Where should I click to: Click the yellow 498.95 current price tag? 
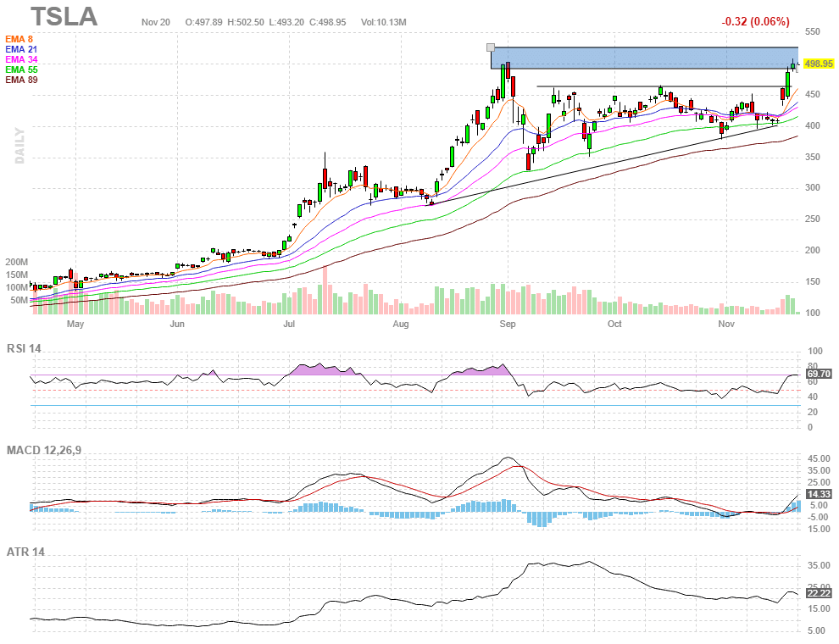(818, 64)
